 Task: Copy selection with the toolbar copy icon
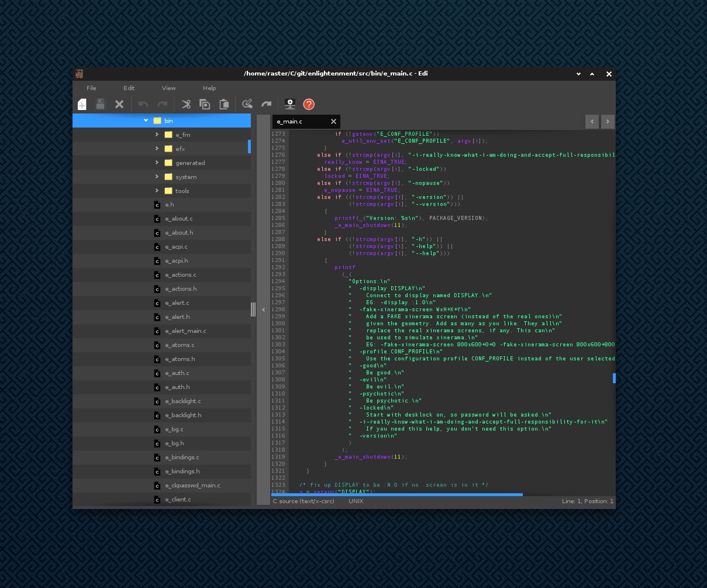pyautogui.click(x=205, y=104)
